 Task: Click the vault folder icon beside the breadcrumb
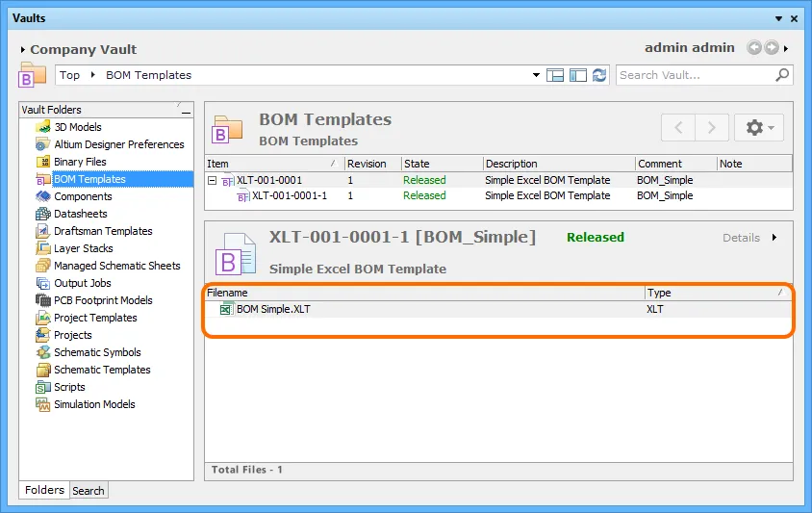pos(32,75)
